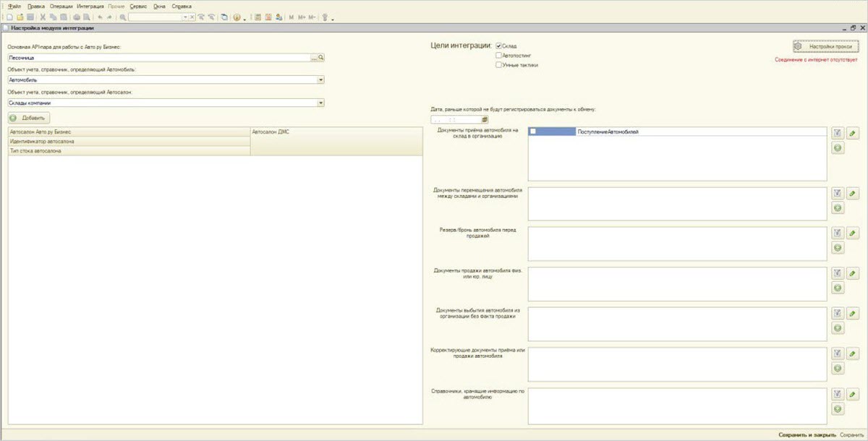Create a new document from the toolbar
Screen dimensions: 868x441
pos(10,17)
